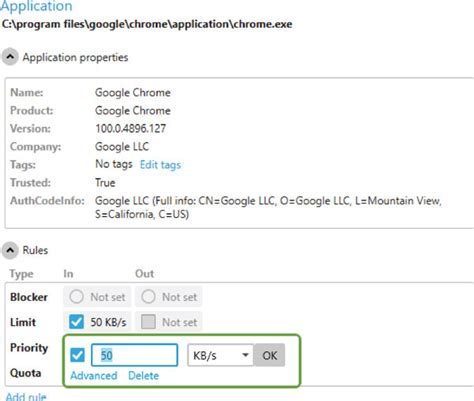474x401 pixels.
Task: Collapse the Application properties section
Action: coord(10,57)
